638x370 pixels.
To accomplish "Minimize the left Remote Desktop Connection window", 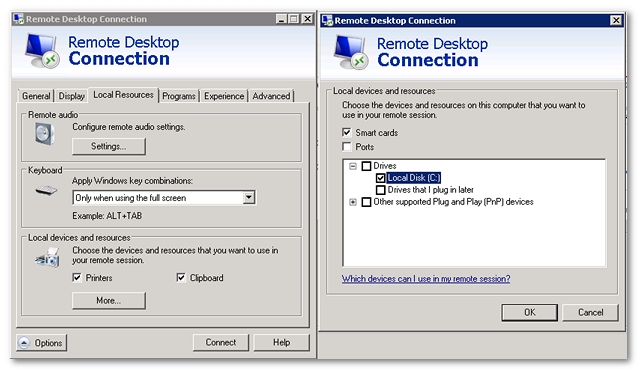I will [281, 19].
